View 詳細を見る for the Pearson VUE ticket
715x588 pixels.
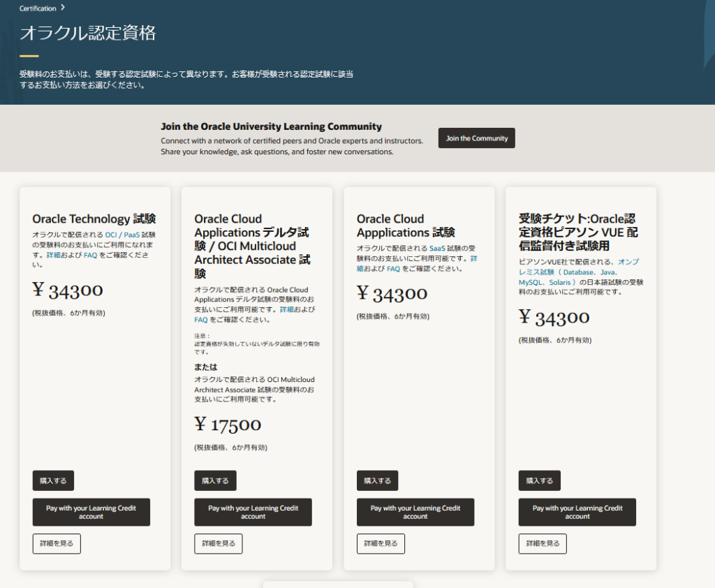pos(543,543)
